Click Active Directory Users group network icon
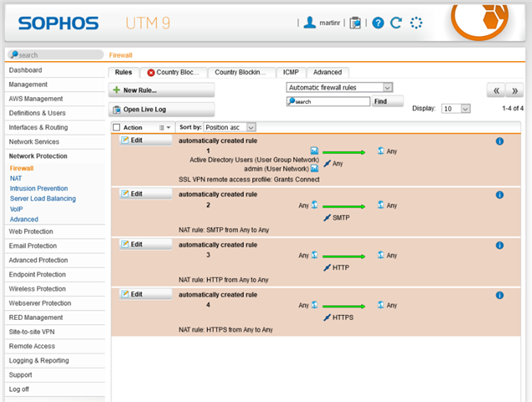Screen dimensions: 532x402 314,151
